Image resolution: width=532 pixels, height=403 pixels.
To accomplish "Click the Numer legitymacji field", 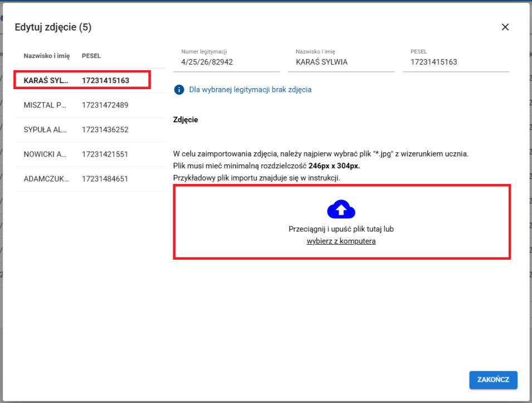I will coord(230,62).
